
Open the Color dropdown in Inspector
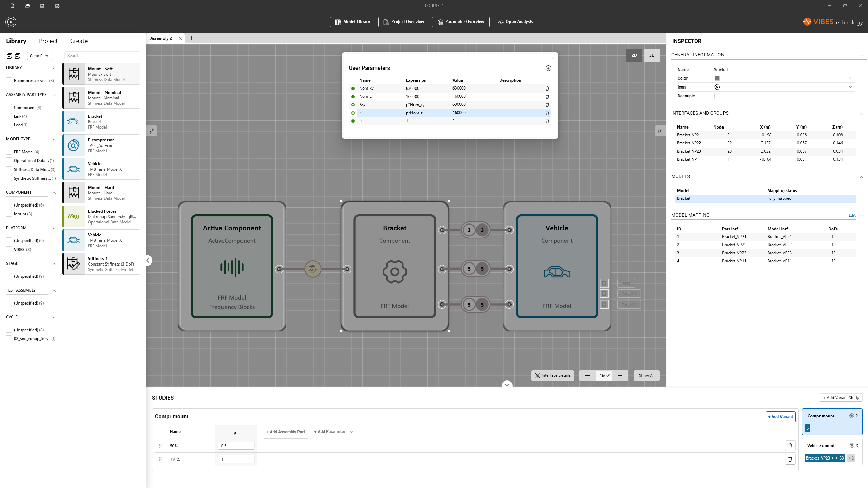(x=850, y=78)
